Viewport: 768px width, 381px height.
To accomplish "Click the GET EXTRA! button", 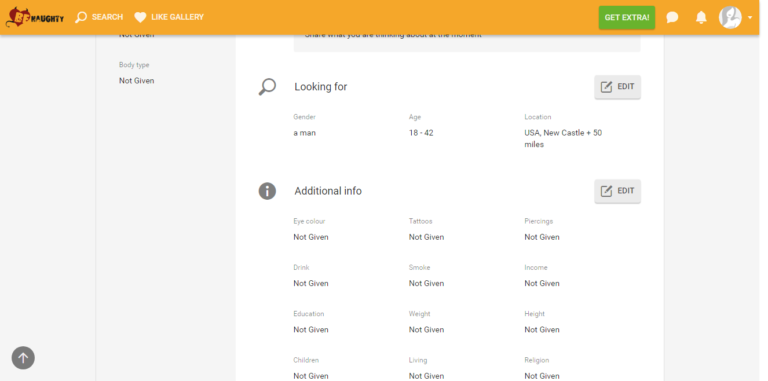I will 626,18.
